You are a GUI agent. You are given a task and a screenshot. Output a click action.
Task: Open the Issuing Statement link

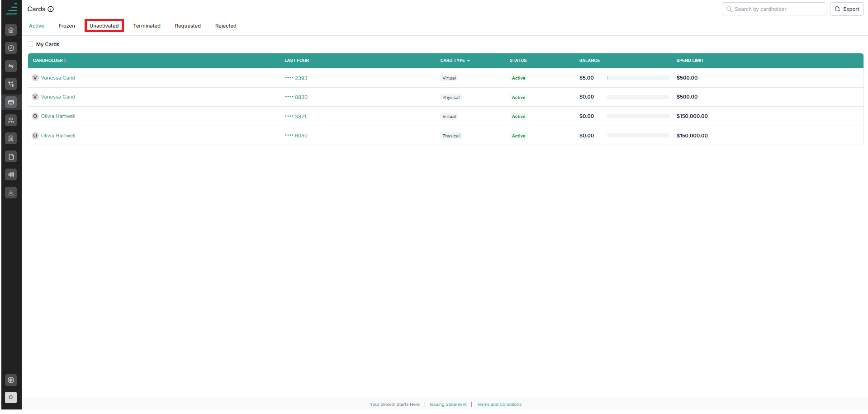[448, 405]
